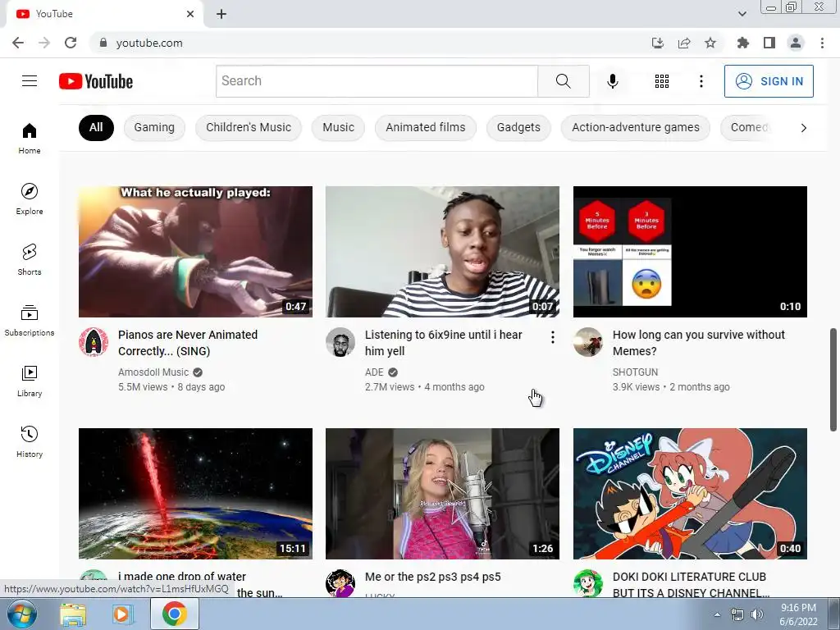The height and width of the screenshot is (630, 840).
Task: Open DOKI DOKI LITERATURE CLUB video title
Action: pos(691,584)
